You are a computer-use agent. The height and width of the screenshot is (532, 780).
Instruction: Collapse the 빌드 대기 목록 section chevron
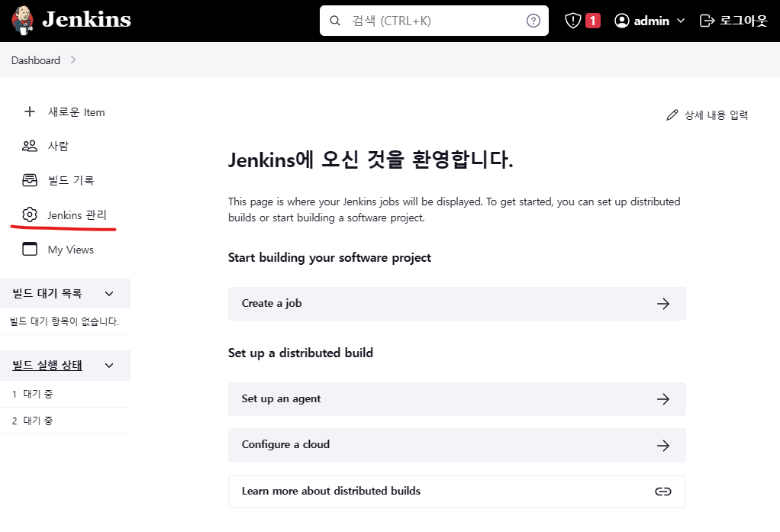(x=109, y=294)
